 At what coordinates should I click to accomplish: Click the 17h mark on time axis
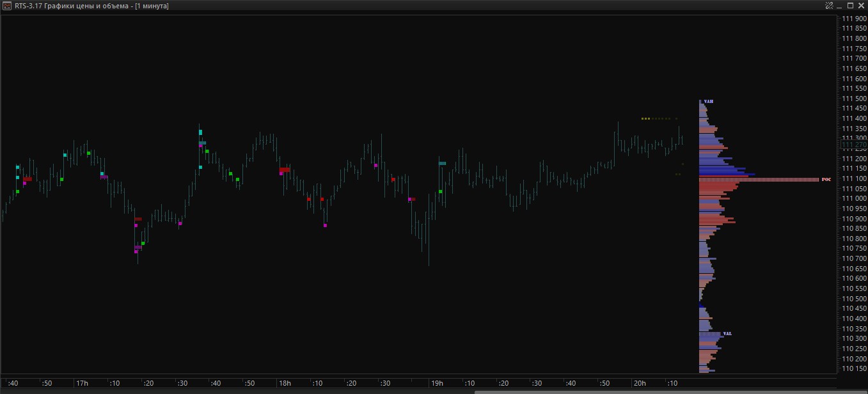pos(82,383)
